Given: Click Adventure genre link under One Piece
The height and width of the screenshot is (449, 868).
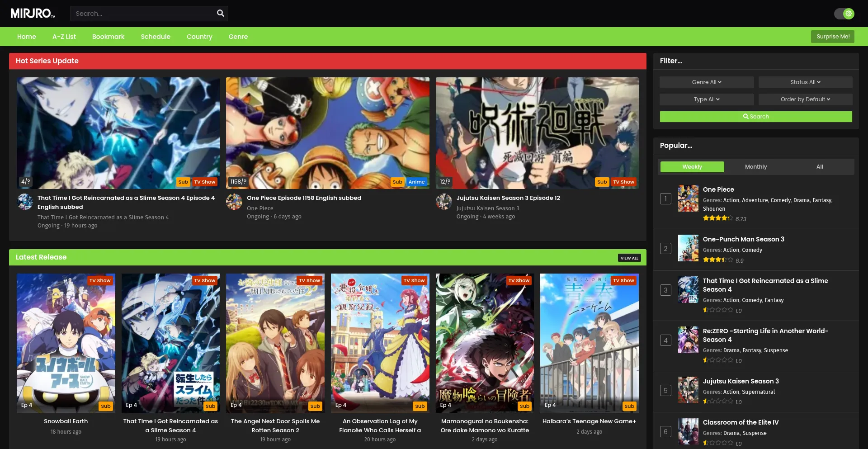Looking at the screenshot, I should (x=755, y=200).
